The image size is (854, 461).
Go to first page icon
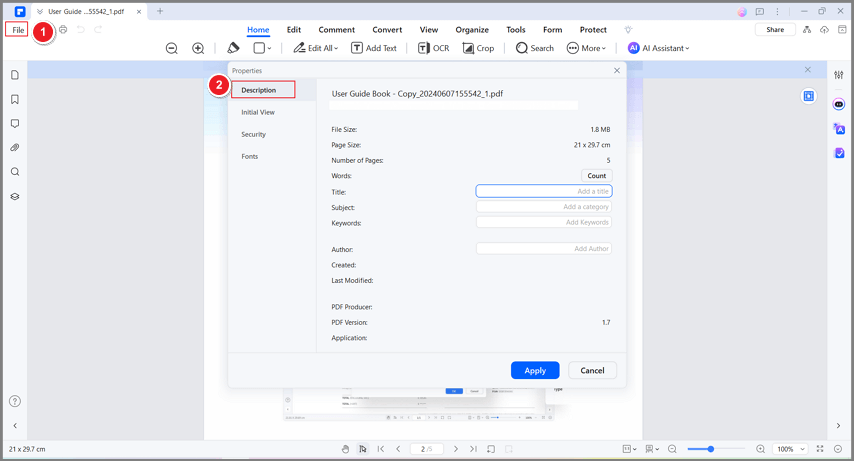[381, 449]
